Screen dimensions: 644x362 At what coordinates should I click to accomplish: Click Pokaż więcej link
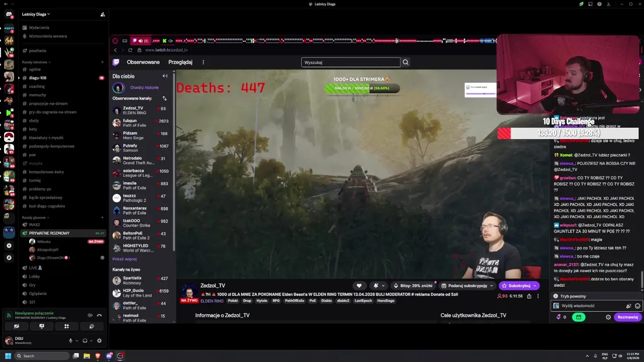coord(124,259)
